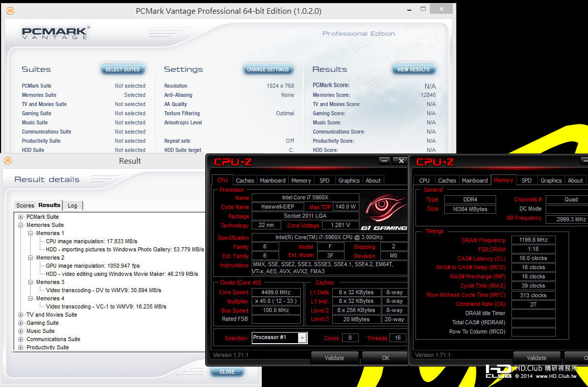Click the processor Name field Intel Core i7 5960X
The width and height of the screenshot is (588, 387).
coord(305,197)
